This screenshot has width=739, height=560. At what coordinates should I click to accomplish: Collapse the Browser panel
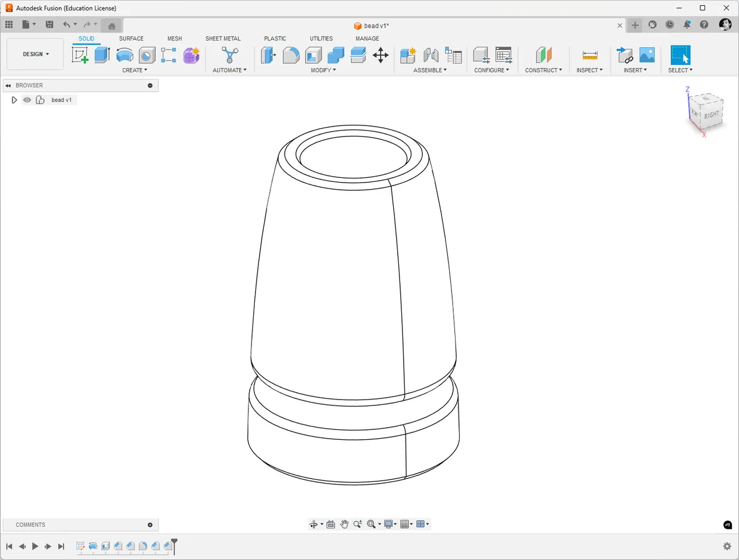coord(8,85)
